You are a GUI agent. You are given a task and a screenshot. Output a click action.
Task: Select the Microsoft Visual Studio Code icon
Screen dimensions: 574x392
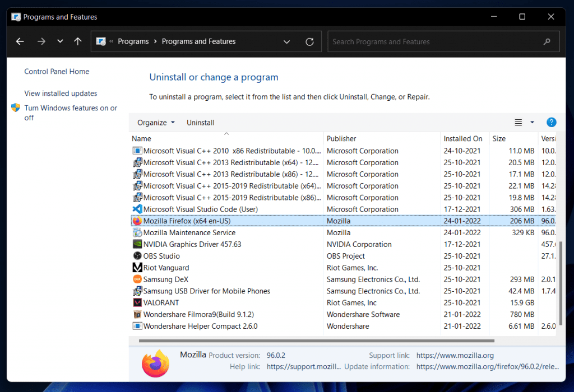point(137,209)
